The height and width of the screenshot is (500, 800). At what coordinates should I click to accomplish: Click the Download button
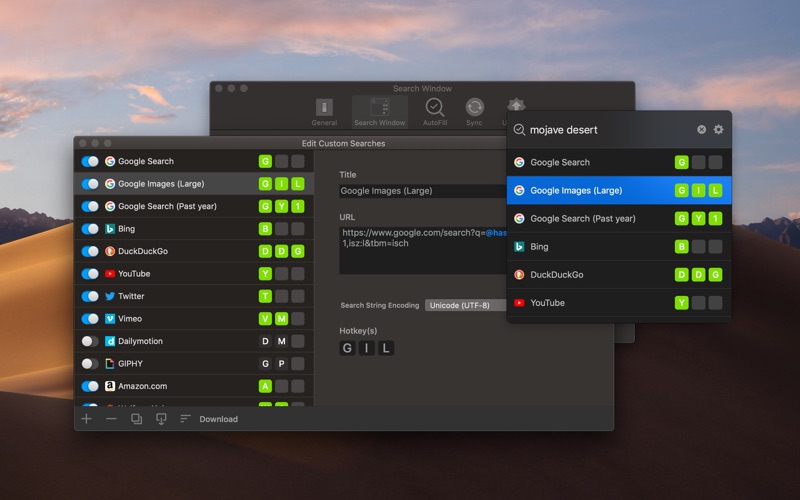pos(218,419)
